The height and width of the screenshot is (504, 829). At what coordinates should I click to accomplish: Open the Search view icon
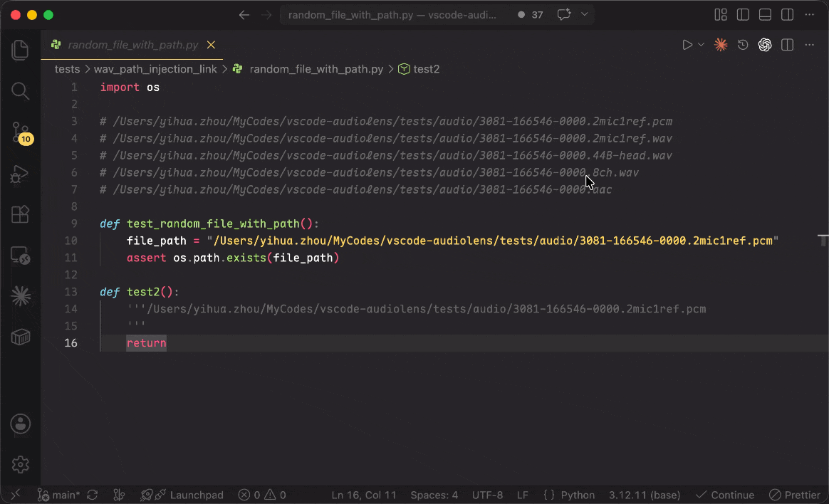pos(20,91)
